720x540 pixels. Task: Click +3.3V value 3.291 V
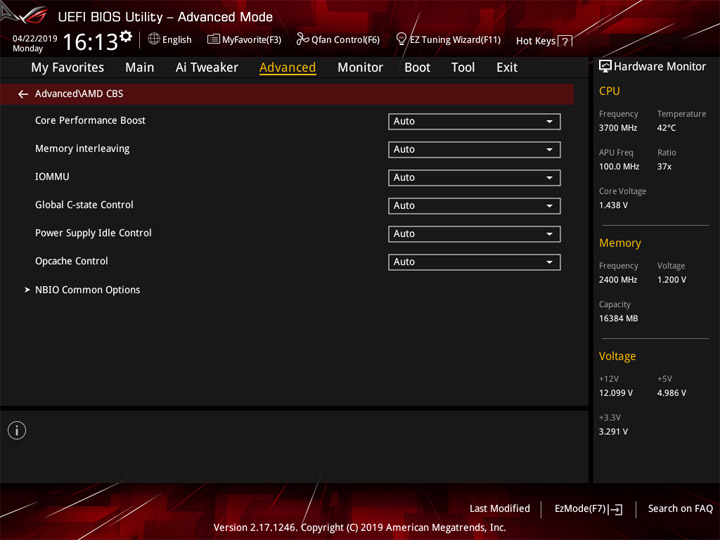pos(613,432)
